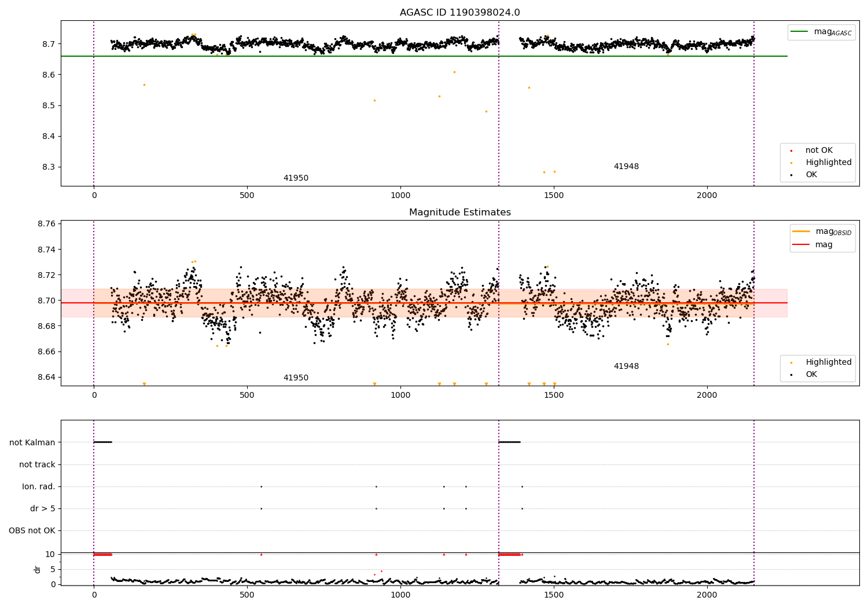The image size is (868, 608).
Task: Click the 10 tick label on dr axis
Action: pyautogui.click(x=50, y=554)
